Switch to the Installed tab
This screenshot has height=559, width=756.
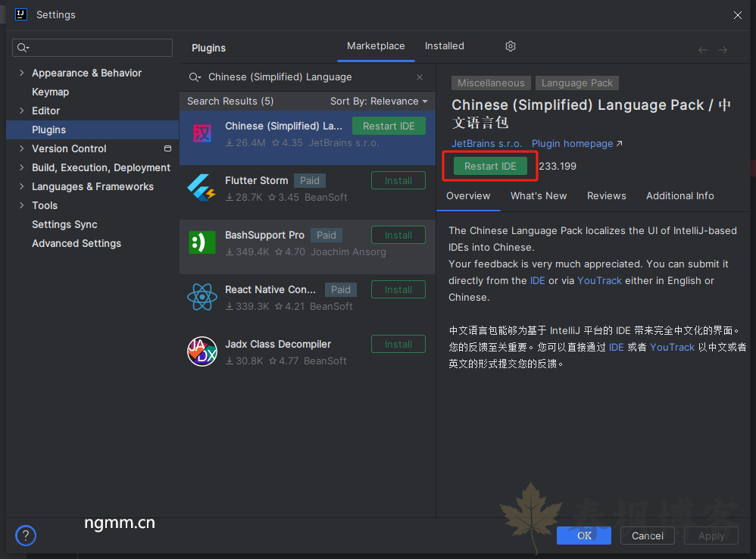(x=444, y=46)
